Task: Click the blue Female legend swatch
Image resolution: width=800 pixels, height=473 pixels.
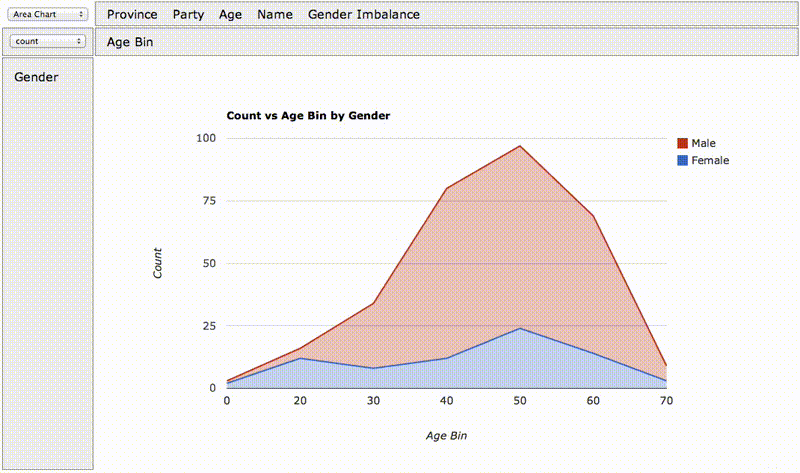Action: pos(682,160)
